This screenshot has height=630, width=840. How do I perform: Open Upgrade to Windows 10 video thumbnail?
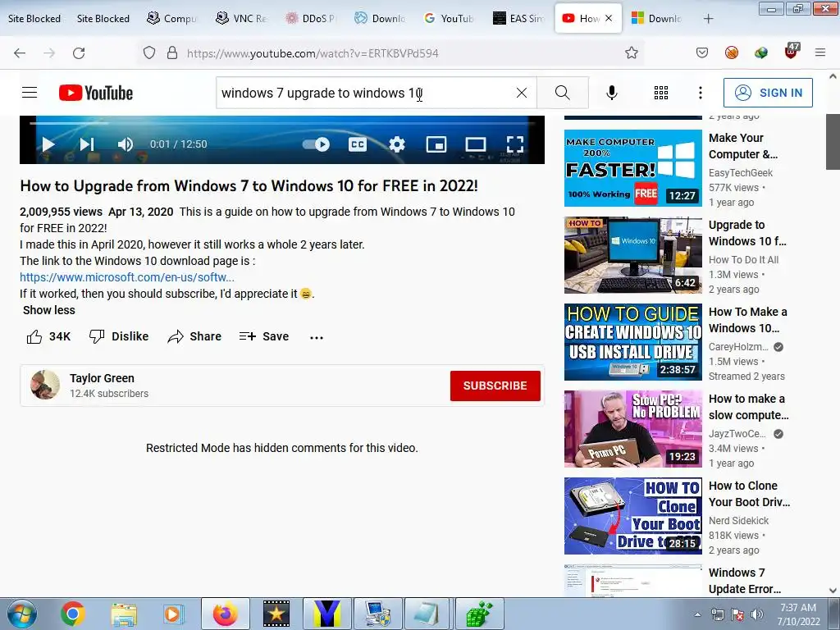coord(632,255)
